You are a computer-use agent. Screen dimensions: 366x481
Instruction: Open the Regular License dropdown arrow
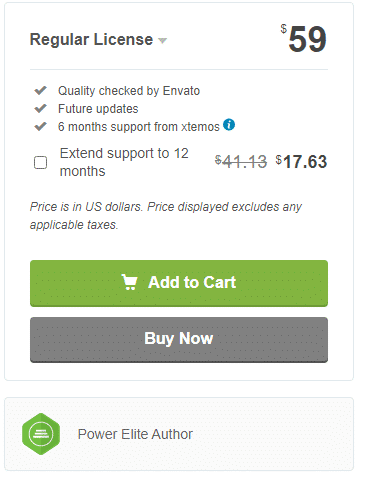(x=162, y=41)
